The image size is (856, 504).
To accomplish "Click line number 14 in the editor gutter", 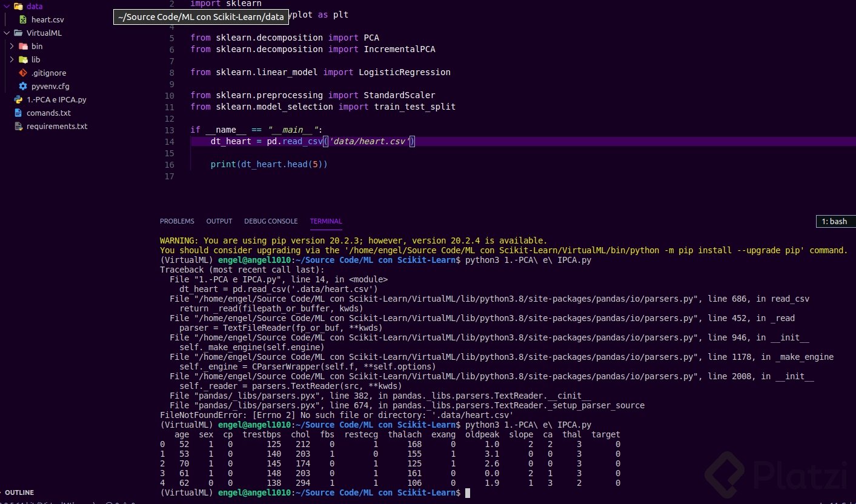I will tap(169, 142).
